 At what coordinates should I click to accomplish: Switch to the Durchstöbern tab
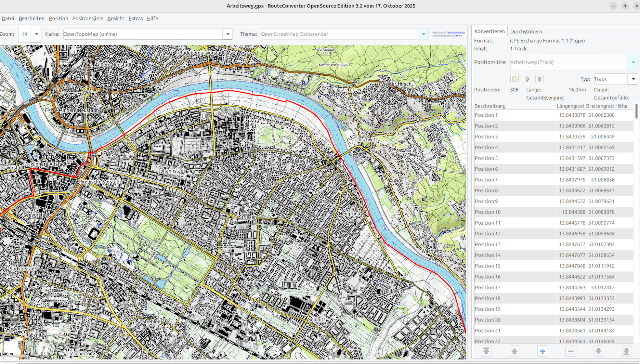(526, 32)
